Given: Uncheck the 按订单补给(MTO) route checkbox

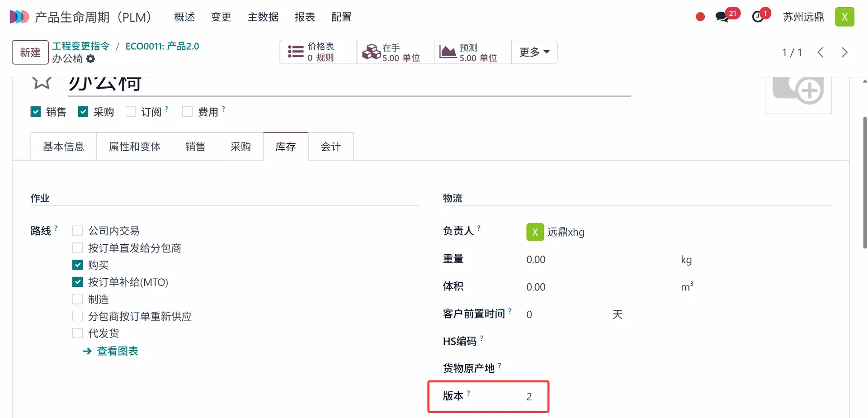Looking at the screenshot, I should click(x=78, y=282).
